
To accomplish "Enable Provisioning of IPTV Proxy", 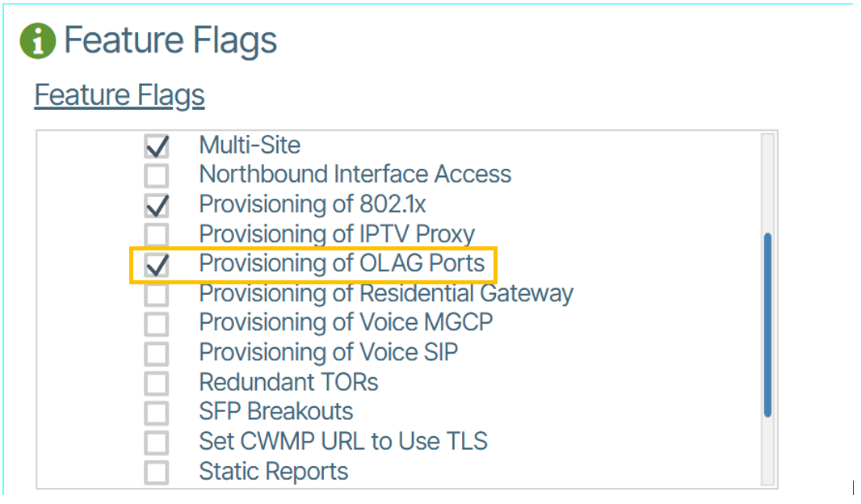I will click(x=157, y=235).
